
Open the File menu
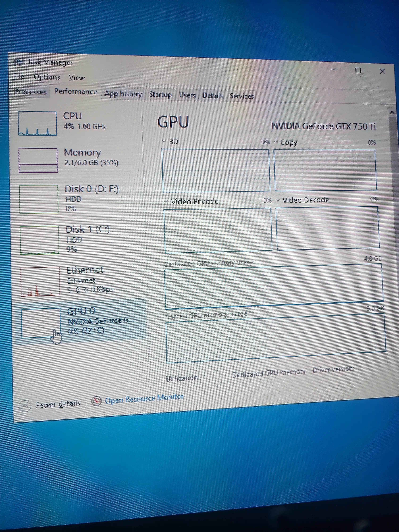[x=19, y=77]
